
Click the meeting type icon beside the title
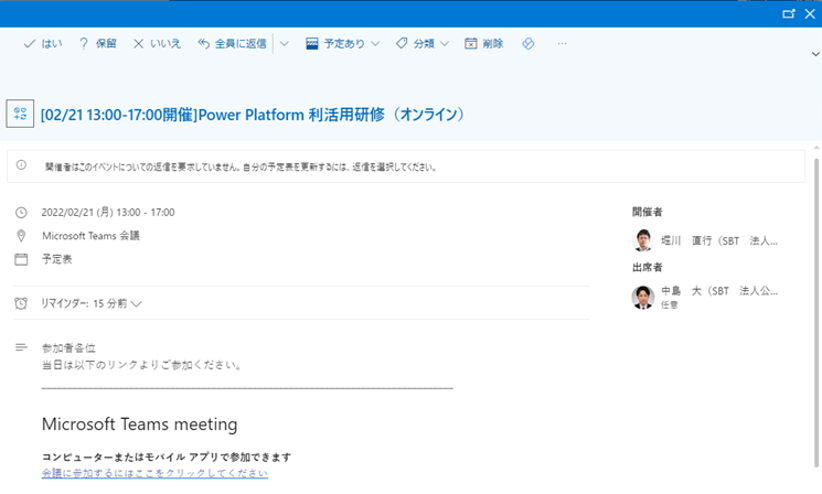20,113
